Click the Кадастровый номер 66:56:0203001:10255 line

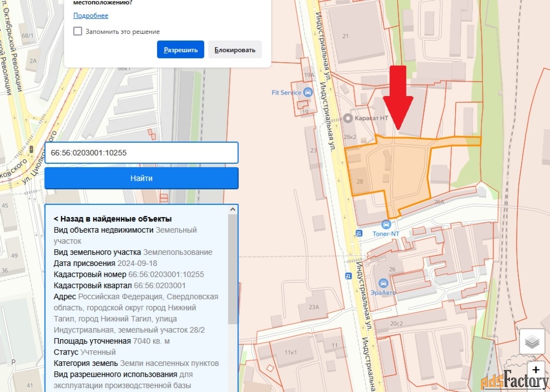click(x=129, y=274)
